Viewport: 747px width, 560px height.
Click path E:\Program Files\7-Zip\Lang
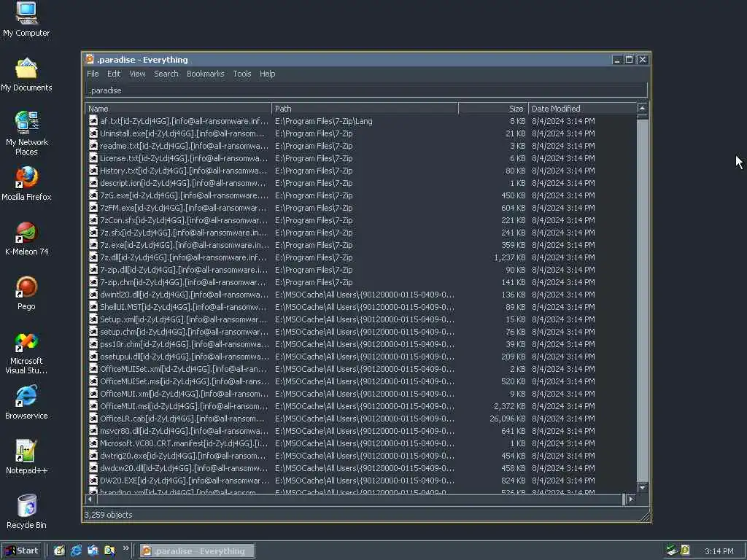tap(323, 121)
